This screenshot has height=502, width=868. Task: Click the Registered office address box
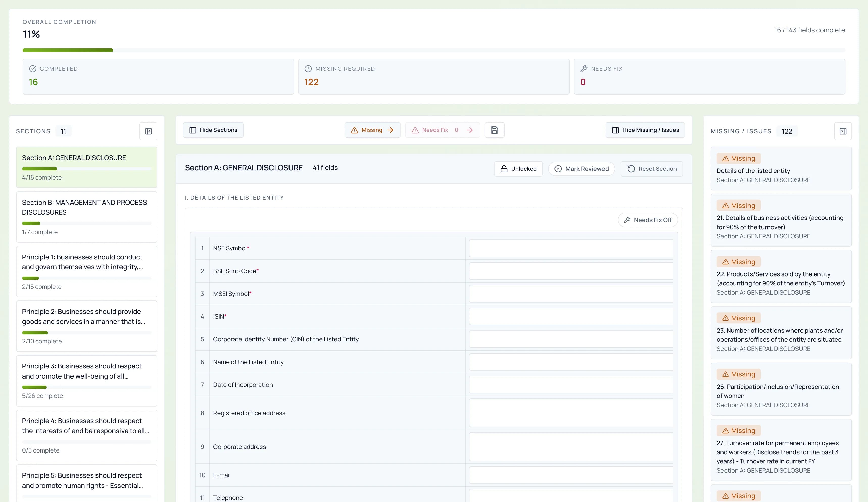571,413
